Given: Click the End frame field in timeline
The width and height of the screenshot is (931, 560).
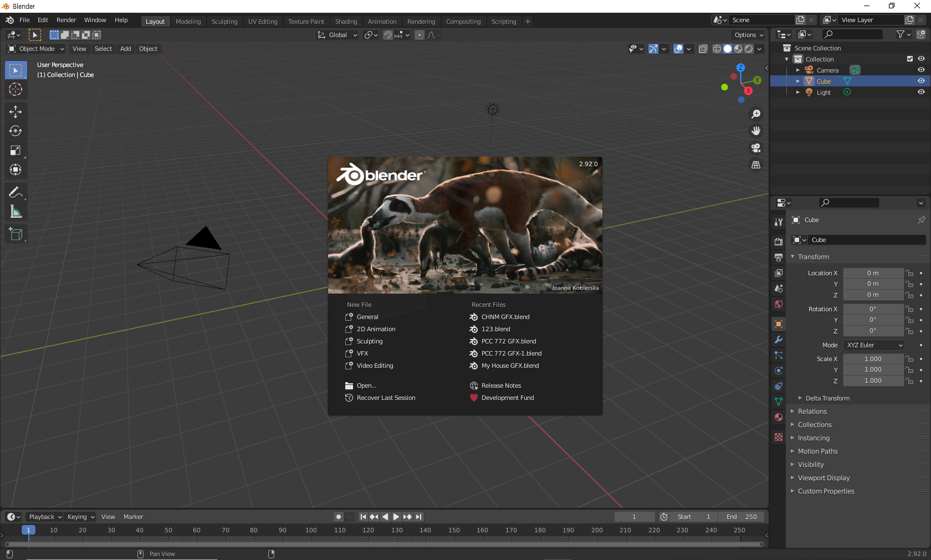Looking at the screenshot, I should pyautogui.click(x=741, y=517).
